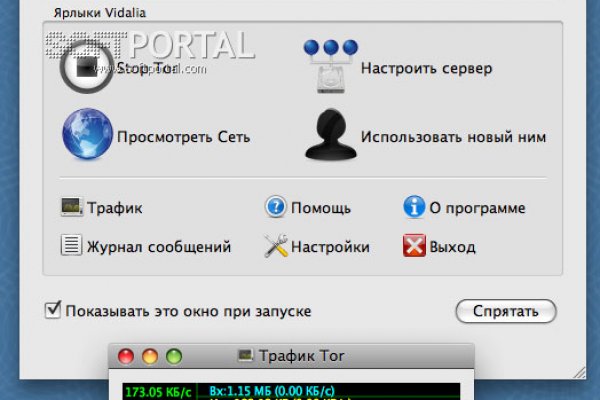The image size is (600, 400).
Task: Click the silhouette icon for new identity
Action: (329, 136)
